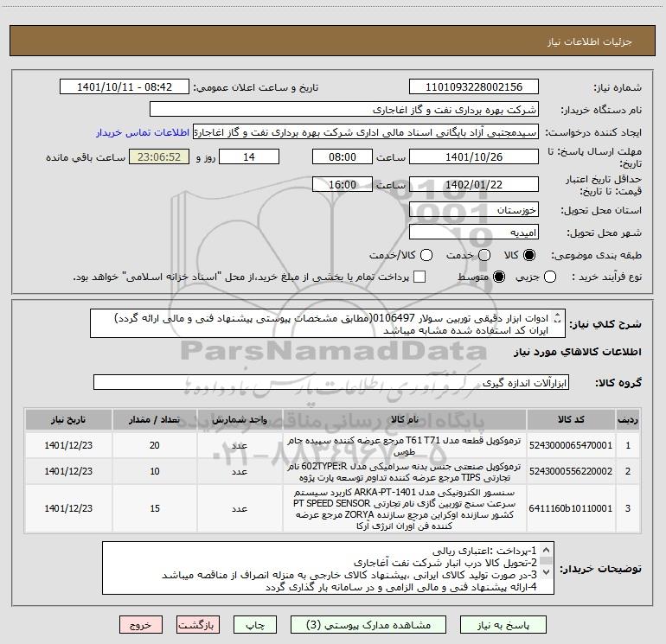Click product code 5243000556220002 cell
Viewport: 666px width, 644px height.
pyautogui.click(x=571, y=471)
